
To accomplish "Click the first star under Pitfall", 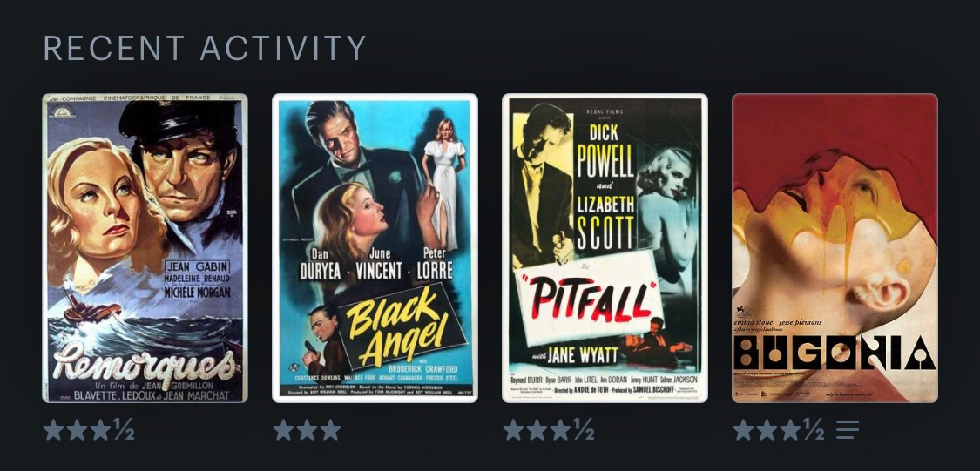I will 513,430.
